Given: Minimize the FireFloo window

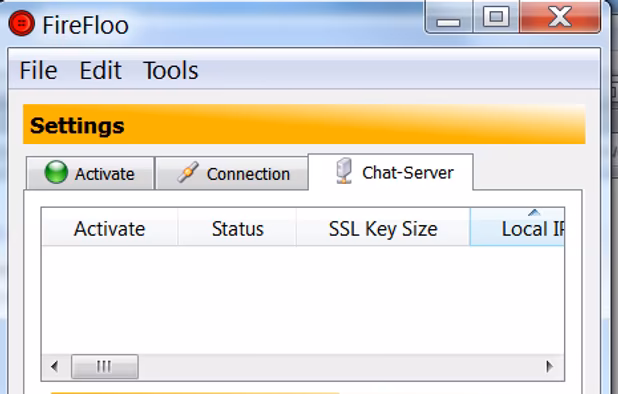Looking at the screenshot, I should 448,17.
